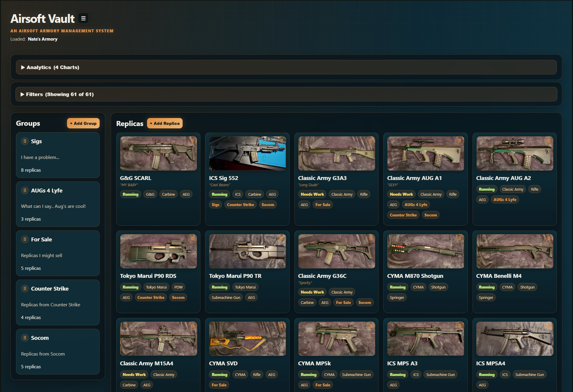
Task: Click the For Sale tag on Classic Army G3A3
Action: pos(323,205)
